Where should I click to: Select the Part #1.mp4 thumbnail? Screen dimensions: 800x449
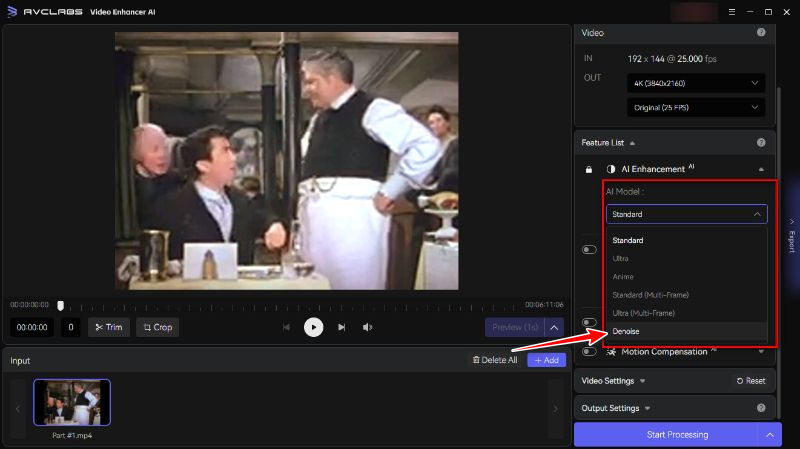tap(72, 402)
